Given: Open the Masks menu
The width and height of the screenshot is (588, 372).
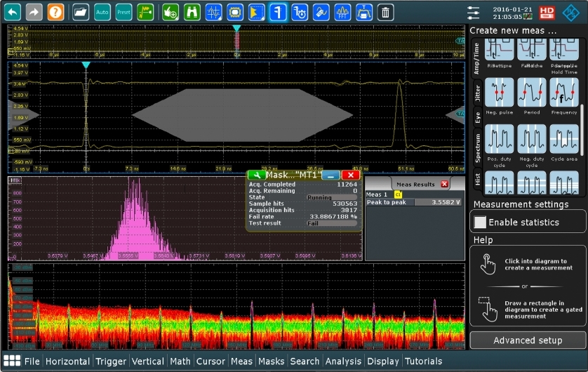Looking at the screenshot, I should (271, 361).
